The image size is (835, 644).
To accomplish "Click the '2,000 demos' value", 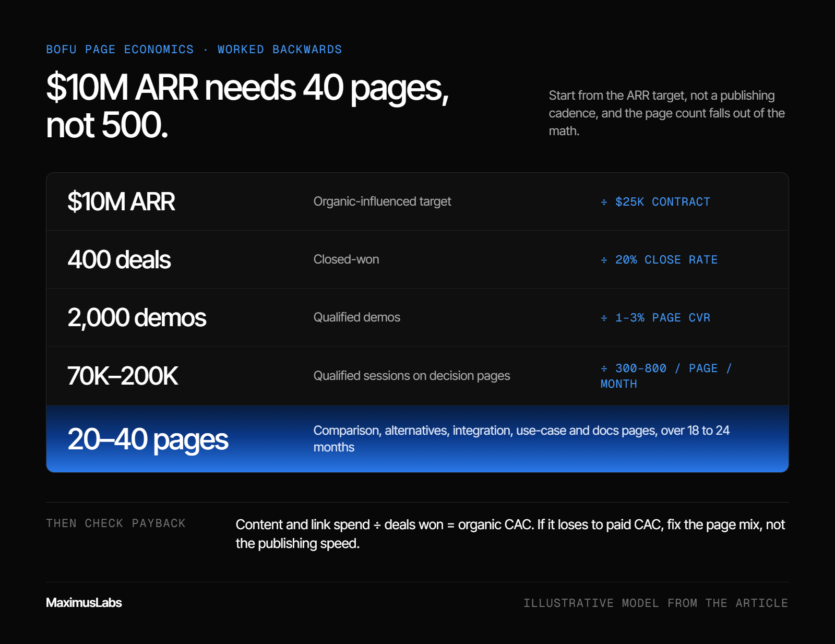I will pyautogui.click(x=137, y=317).
